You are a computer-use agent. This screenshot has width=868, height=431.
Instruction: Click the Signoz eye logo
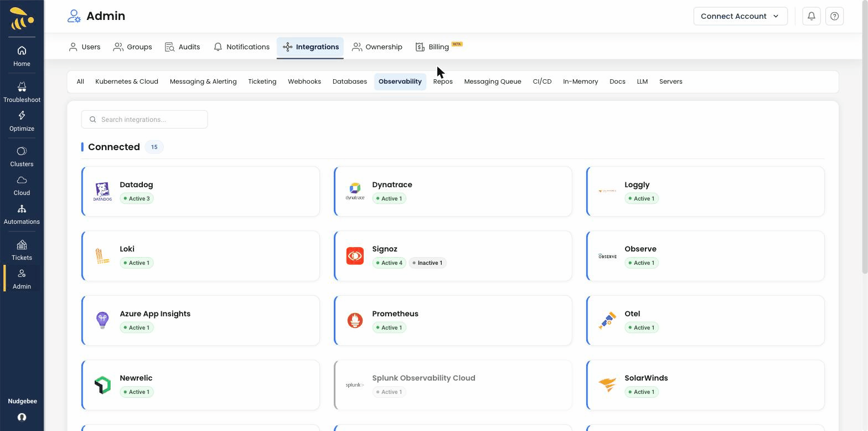[x=355, y=256]
